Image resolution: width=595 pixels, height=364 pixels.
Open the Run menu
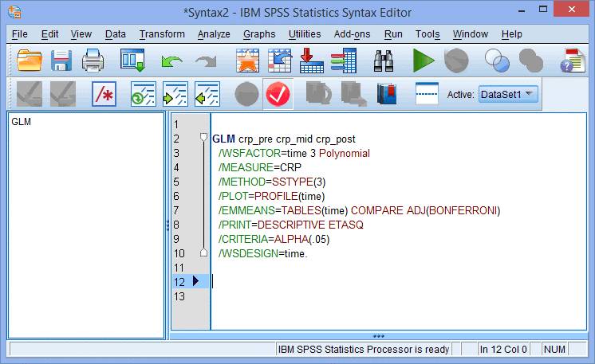pos(393,34)
